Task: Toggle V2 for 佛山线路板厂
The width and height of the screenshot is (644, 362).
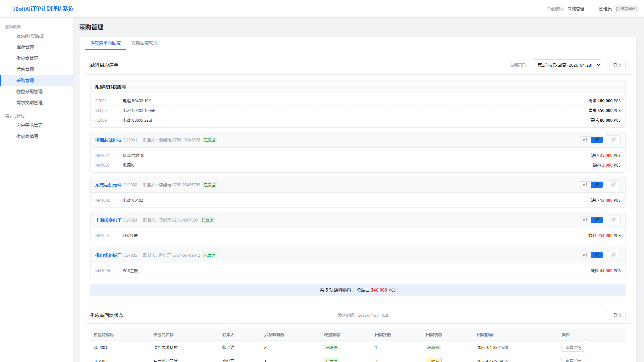Action: click(x=597, y=255)
